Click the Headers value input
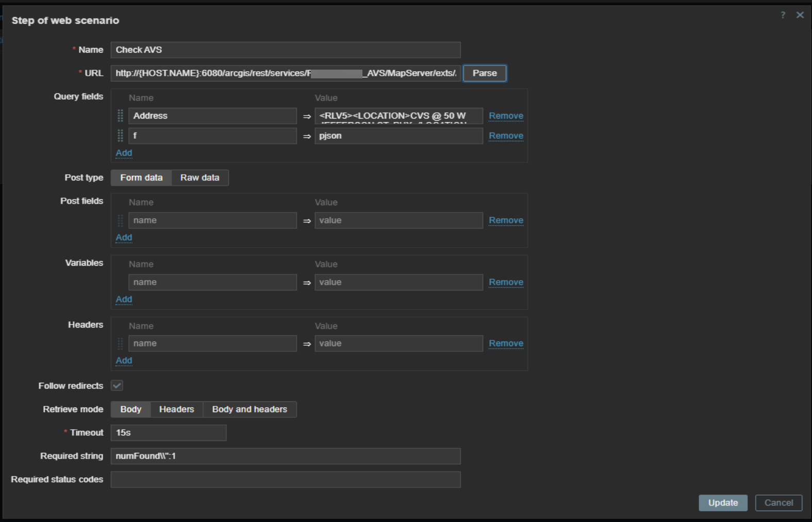 tap(399, 344)
